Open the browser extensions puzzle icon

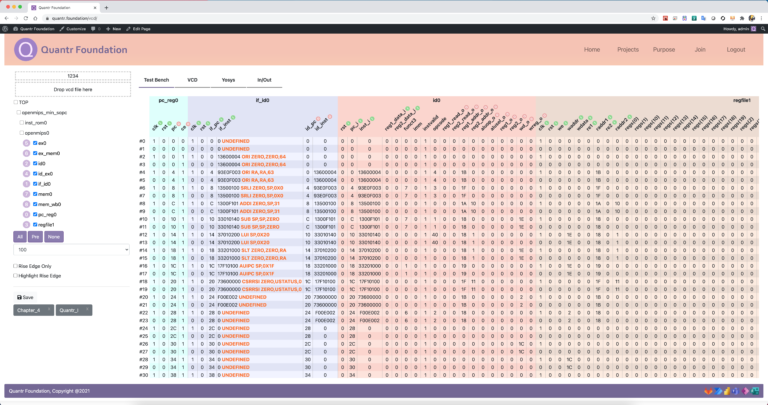click(742, 18)
